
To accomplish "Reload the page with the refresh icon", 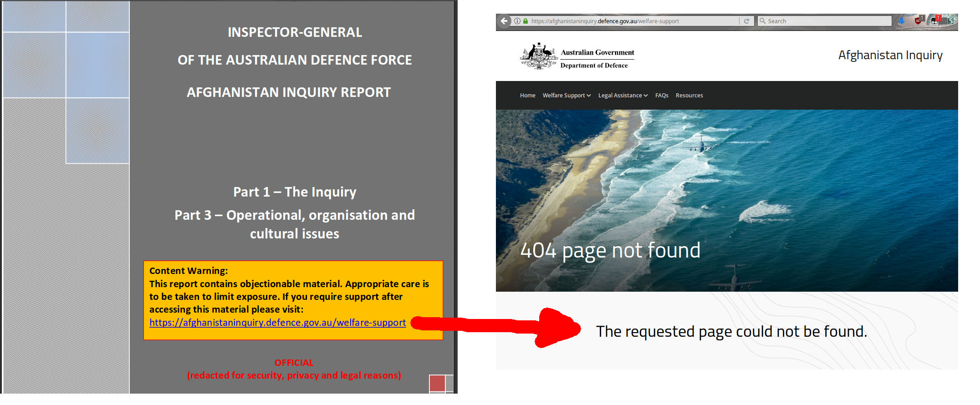I will (x=746, y=21).
